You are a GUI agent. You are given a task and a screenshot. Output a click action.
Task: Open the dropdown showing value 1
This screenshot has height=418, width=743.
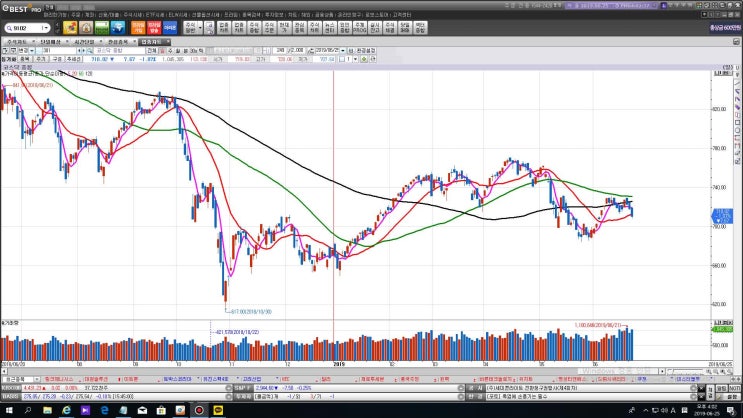[355, 59]
